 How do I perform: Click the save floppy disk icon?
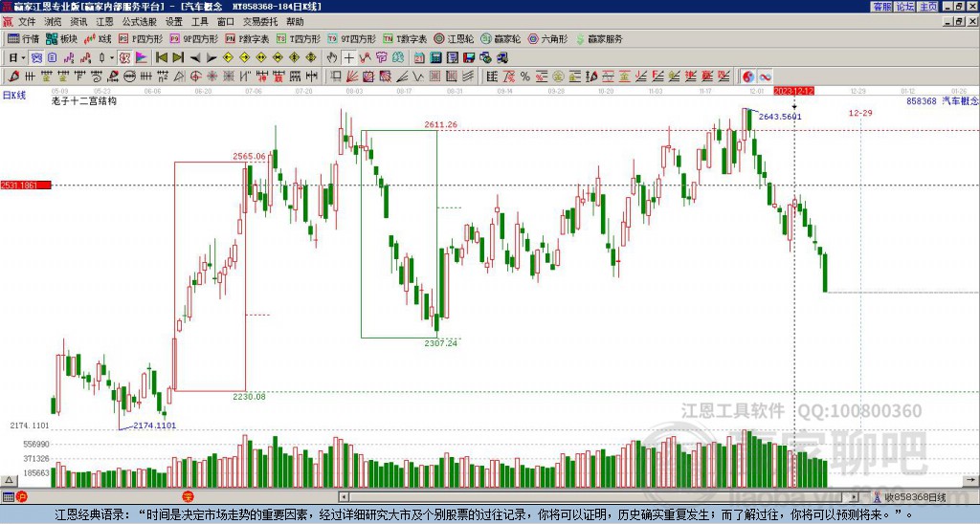point(469,57)
